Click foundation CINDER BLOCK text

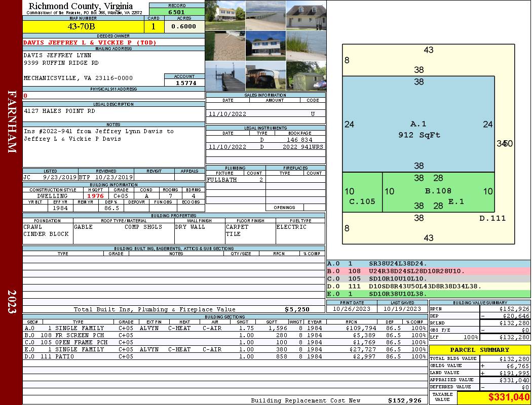tap(46, 234)
